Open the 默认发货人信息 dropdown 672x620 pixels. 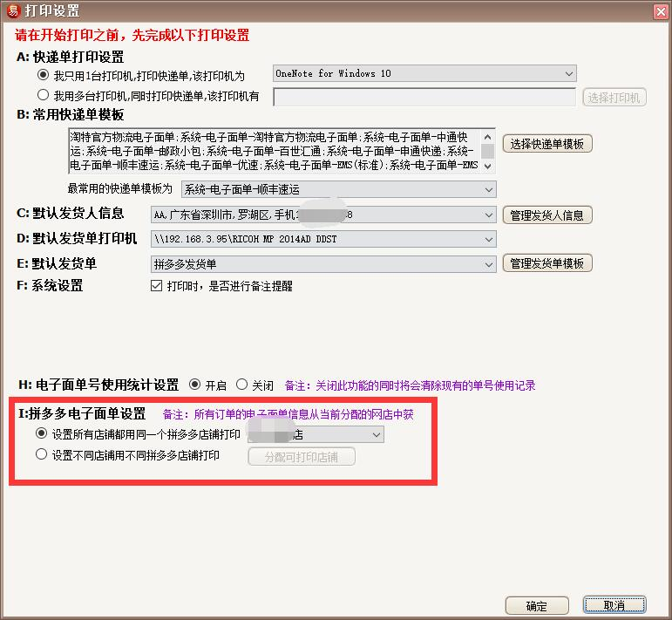[323, 215]
